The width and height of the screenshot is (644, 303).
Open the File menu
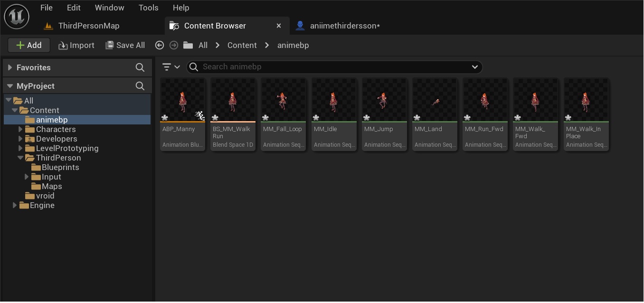[47, 8]
